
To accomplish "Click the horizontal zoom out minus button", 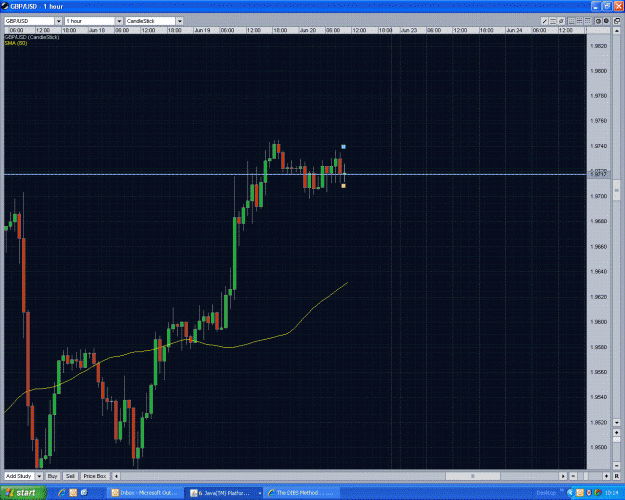I will pyautogui.click(x=573, y=476).
